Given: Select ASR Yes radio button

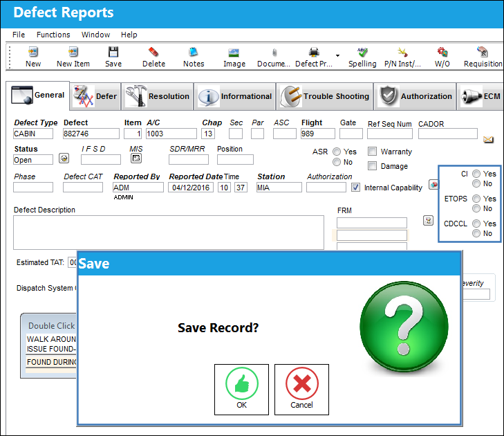Looking at the screenshot, I should click(337, 152).
